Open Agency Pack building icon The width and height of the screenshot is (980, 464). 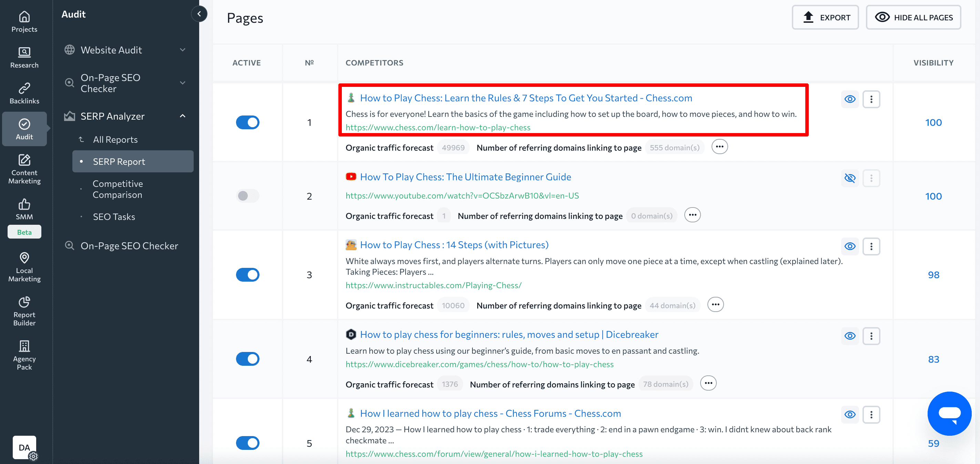pyautogui.click(x=24, y=346)
